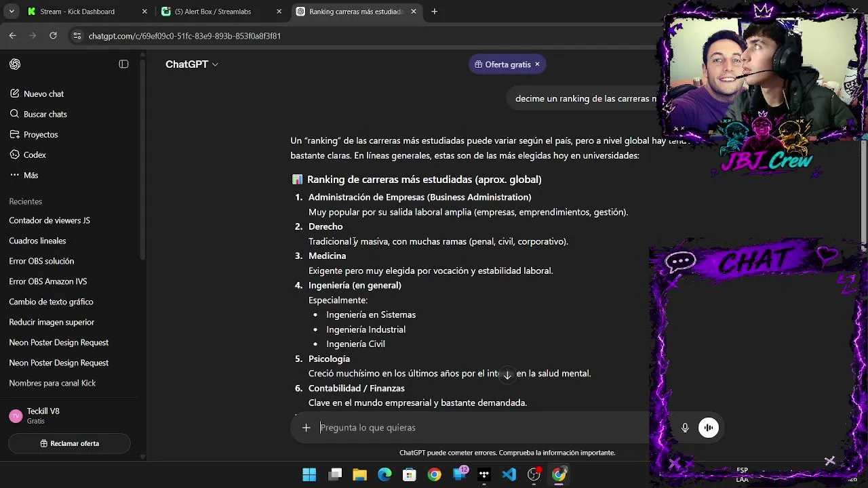
Task: Click the 'Derecho' list item
Action: 325,226
